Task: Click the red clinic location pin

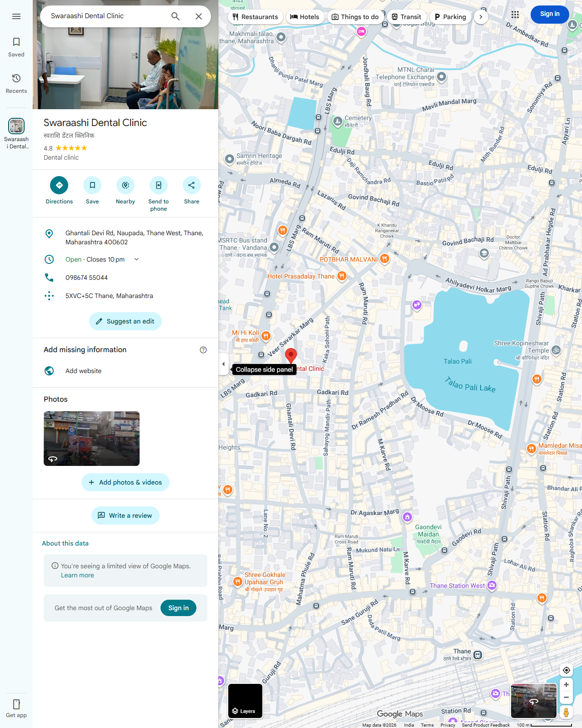Action: [291, 356]
